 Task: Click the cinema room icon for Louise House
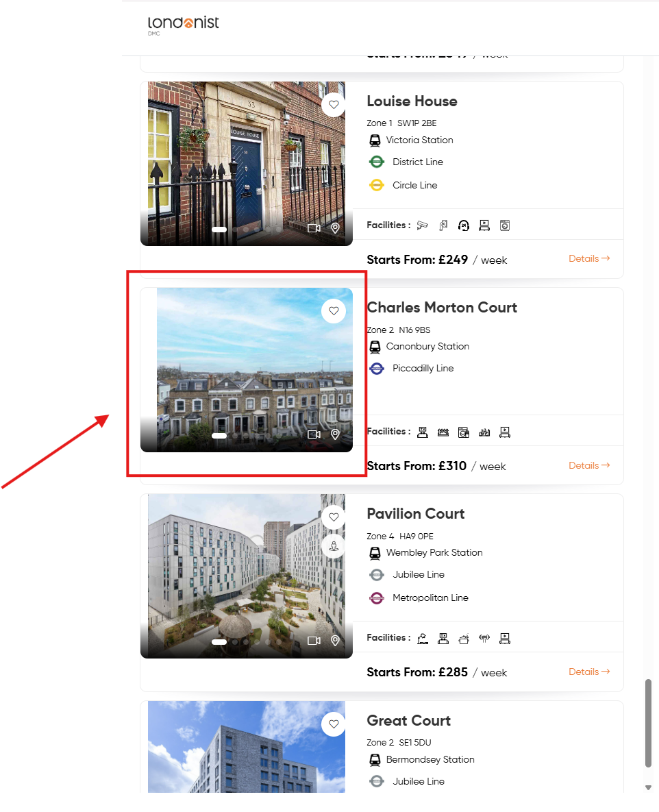(x=484, y=225)
